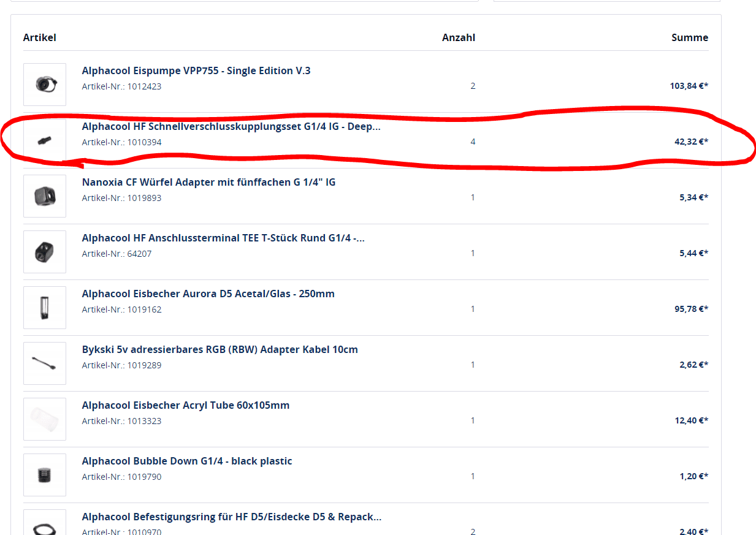Open Alphacool Eisbecher Aurora D5 Acetal/Glas link
The image size is (756, 535).
208,294
